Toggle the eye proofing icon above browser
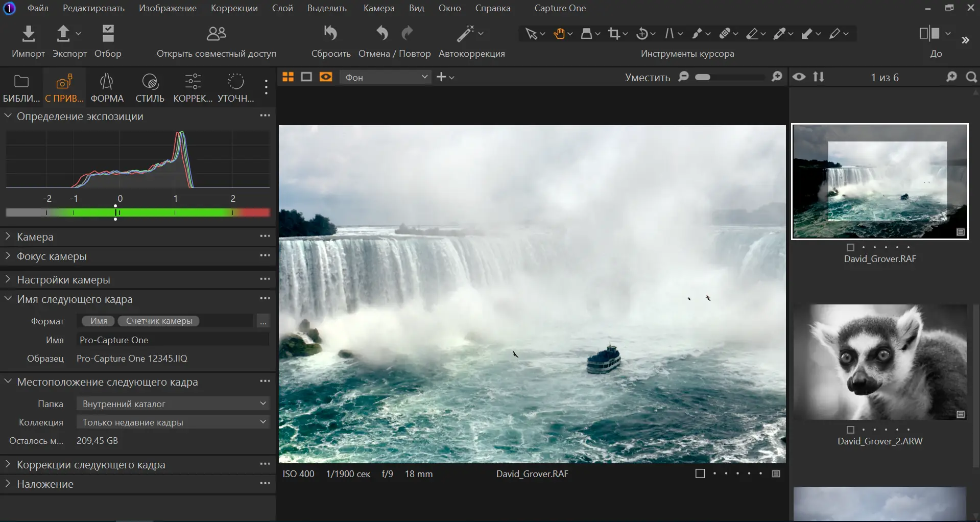The width and height of the screenshot is (980, 522). tap(799, 77)
